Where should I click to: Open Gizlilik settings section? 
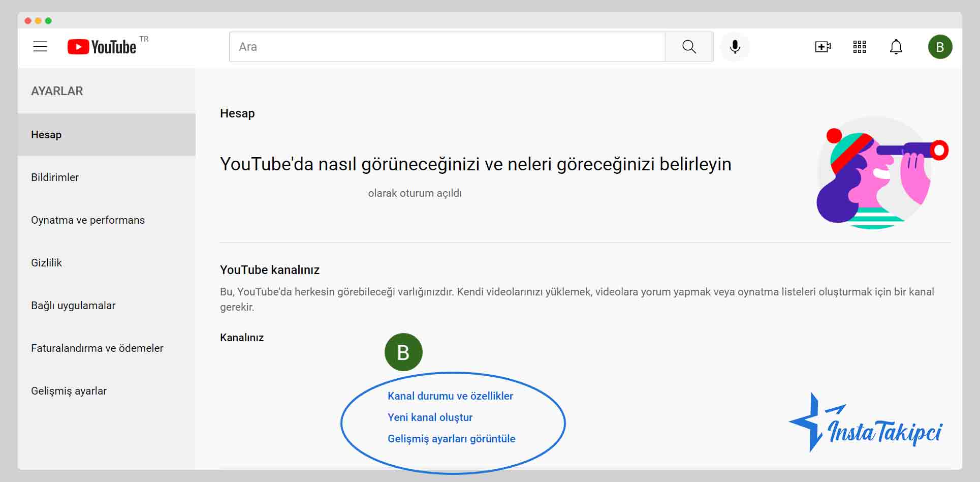(107, 263)
